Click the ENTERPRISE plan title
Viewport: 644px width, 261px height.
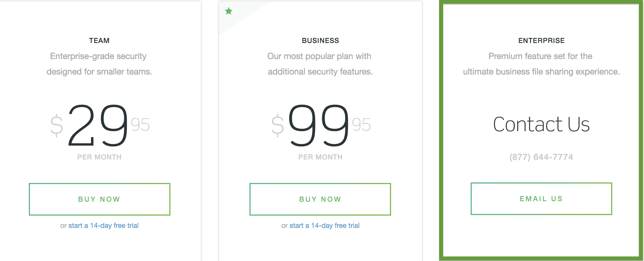coord(541,41)
